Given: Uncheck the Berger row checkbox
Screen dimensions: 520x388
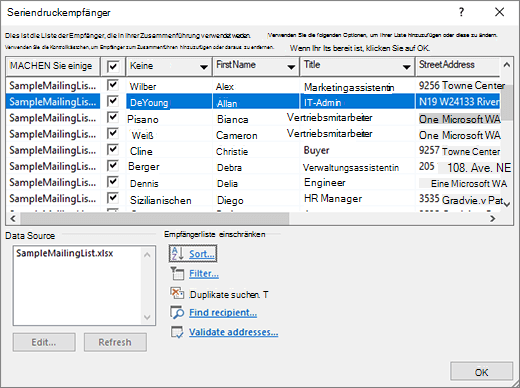Looking at the screenshot, I should click(113, 166).
